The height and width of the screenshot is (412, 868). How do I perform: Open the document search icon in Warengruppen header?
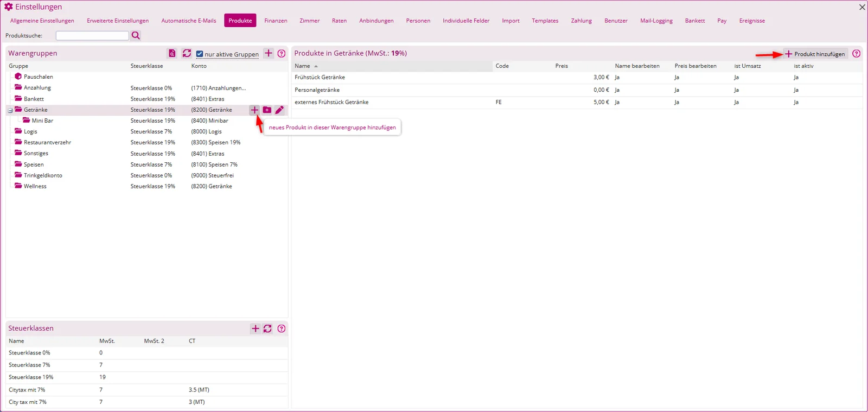(x=172, y=53)
